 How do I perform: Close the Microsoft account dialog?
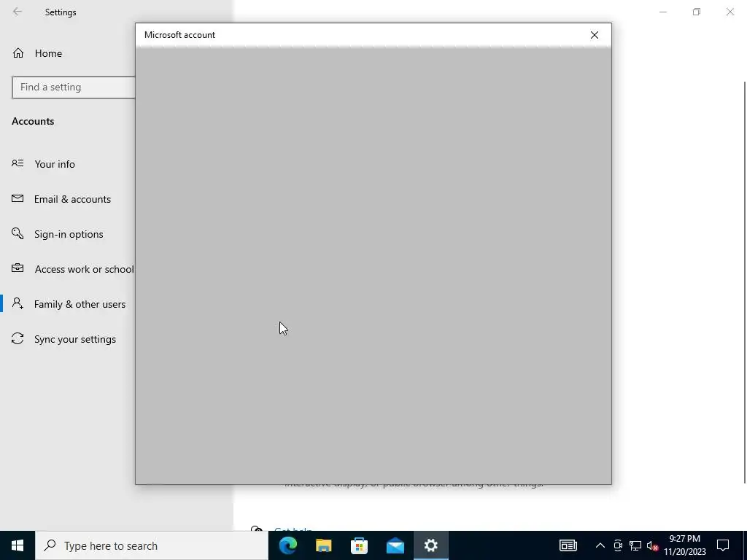click(x=594, y=35)
